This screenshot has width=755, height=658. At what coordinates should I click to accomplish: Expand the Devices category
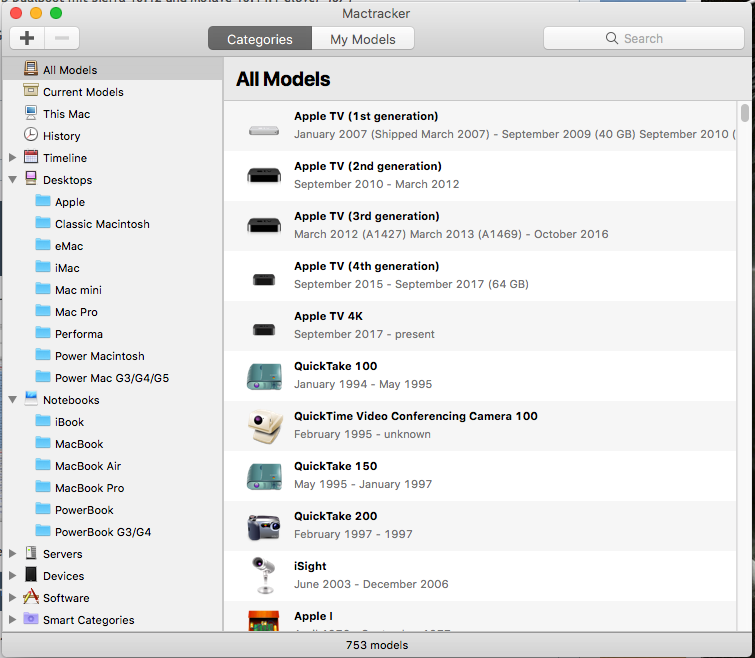(13, 576)
